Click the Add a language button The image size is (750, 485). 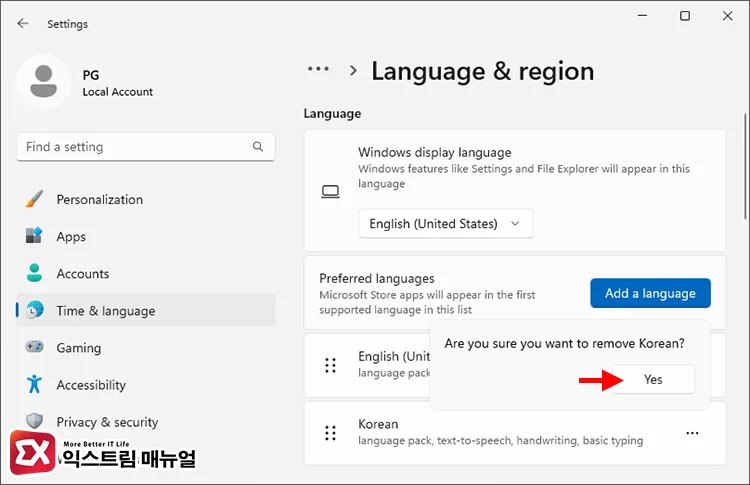pos(650,293)
